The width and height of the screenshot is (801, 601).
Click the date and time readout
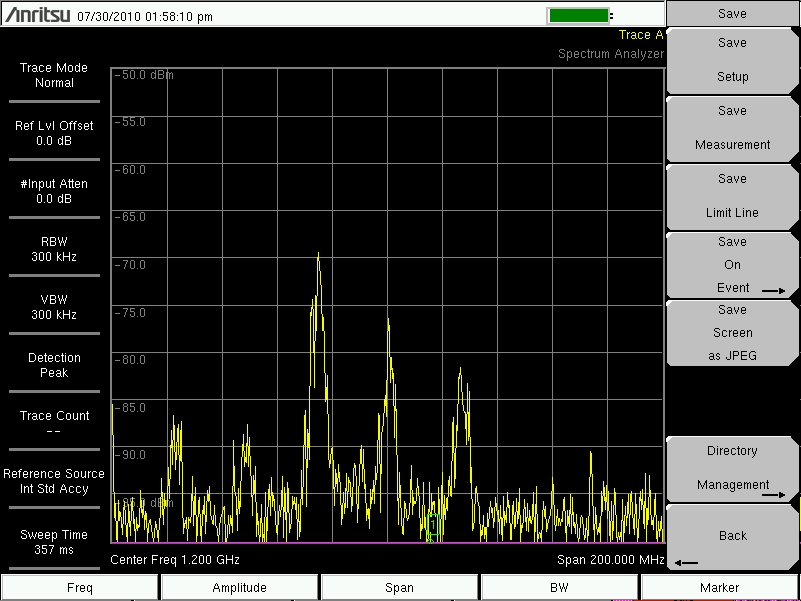point(145,17)
